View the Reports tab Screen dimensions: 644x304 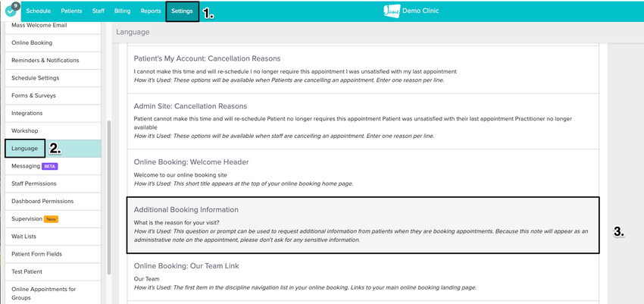tap(151, 11)
